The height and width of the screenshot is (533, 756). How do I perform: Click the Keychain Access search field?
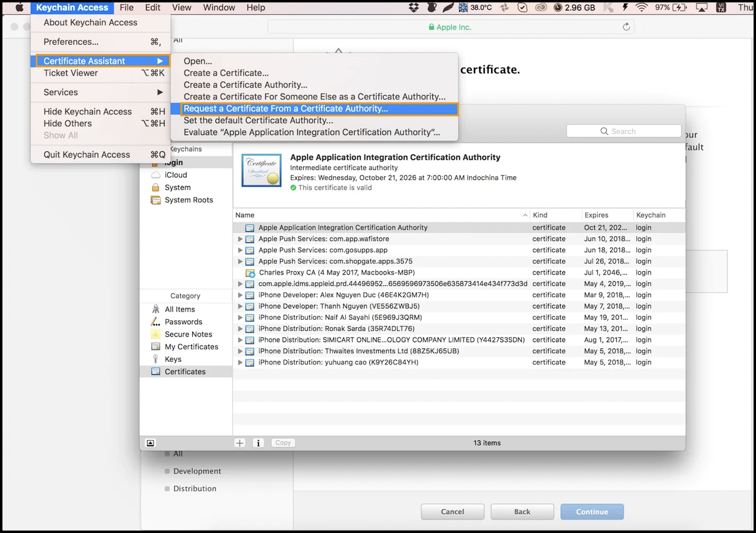point(623,131)
